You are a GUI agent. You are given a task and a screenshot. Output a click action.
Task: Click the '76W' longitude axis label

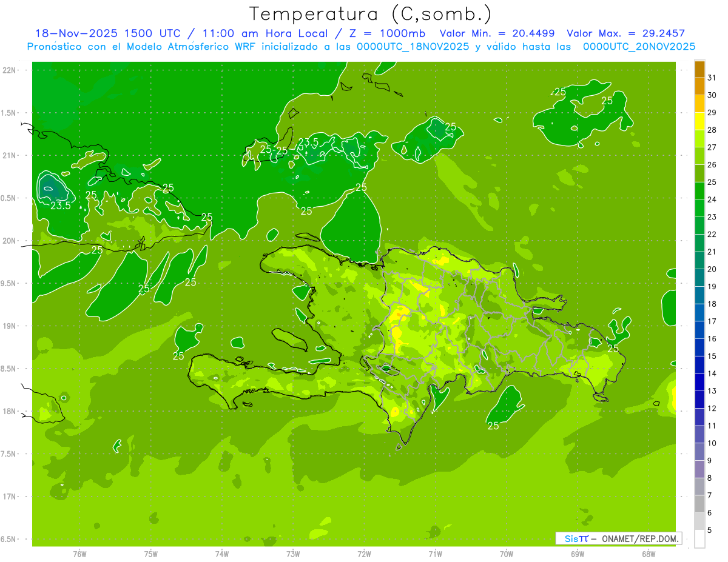pos(79,554)
